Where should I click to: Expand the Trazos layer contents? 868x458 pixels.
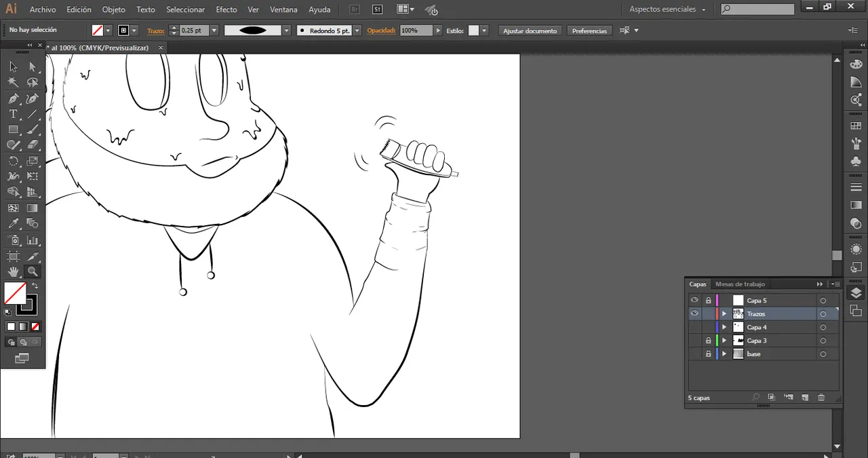tap(724, 314)
